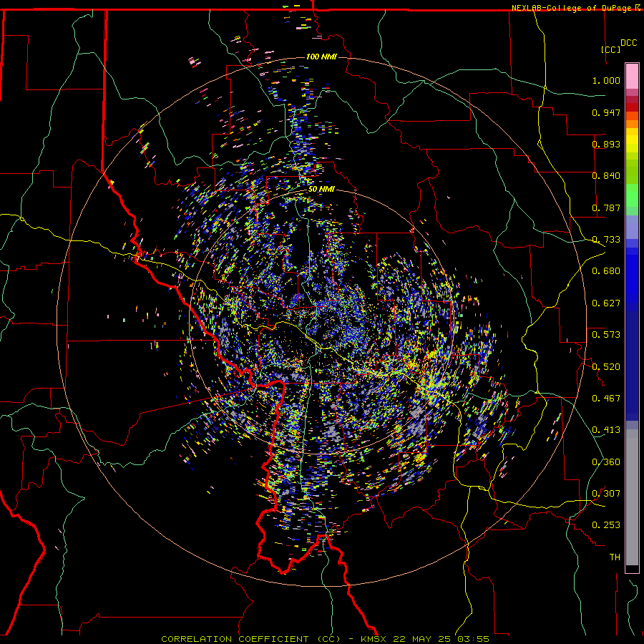Image resolution: width=644 pixels, height=644 pixels.
Task: Click the 0.253 legend value
Action: tap(606, 525)
